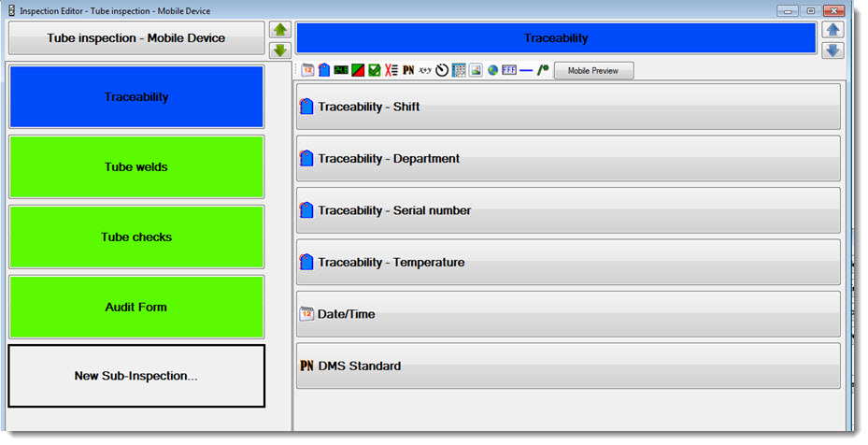Switch to the Audit Form sub-inspection

click(x=136, y=307)
